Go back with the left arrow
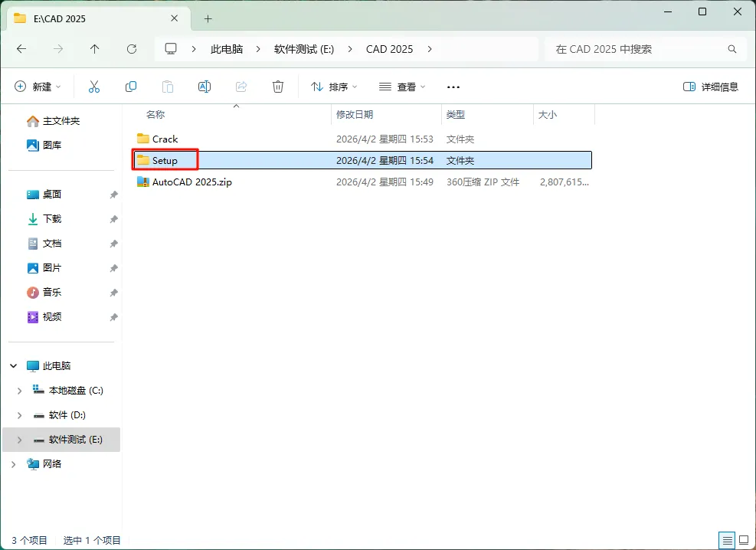The height and width of the screenshot is (550, 756). coord(21,49)
